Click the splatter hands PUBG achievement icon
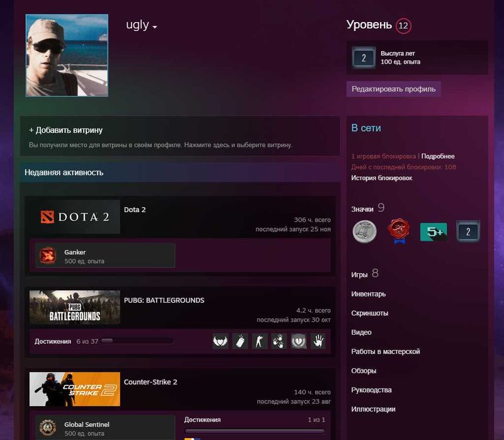Screen dimensions: 504x440 pyautogui.click(x=279, y=341)
